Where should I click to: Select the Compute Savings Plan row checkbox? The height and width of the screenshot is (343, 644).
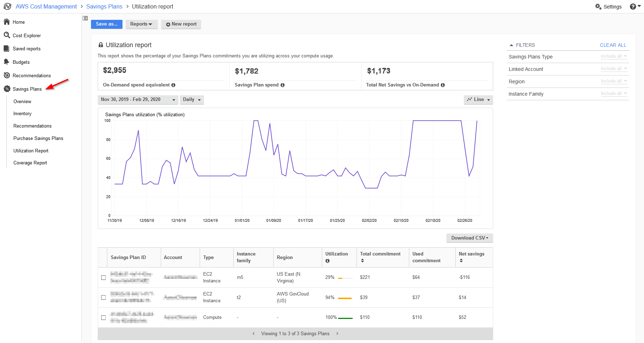pyautogui.click(x=103, y=317)
